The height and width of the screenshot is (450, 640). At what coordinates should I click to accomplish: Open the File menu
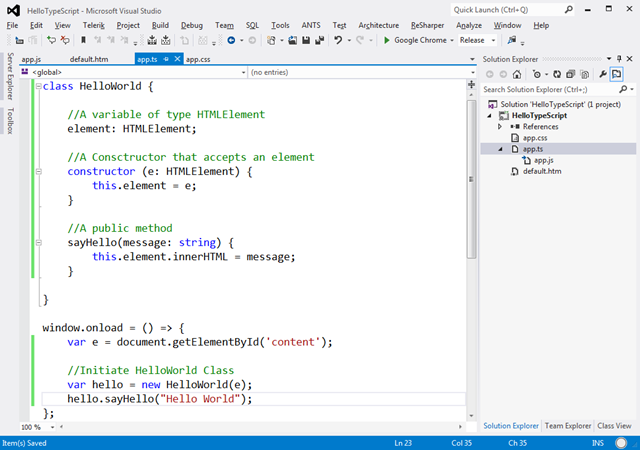[x=12, y=25]
